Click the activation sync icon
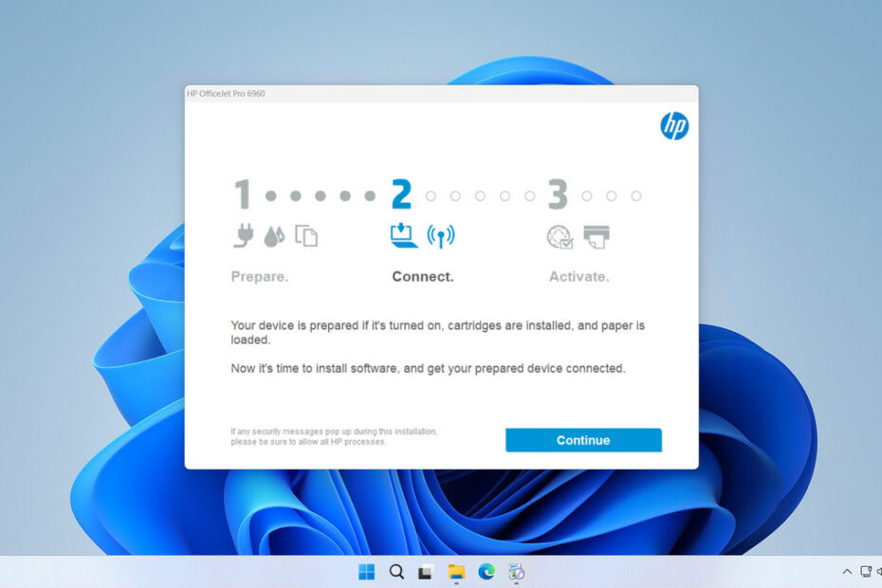The width and height of the screenshot is (882, 588). point(559,236)
